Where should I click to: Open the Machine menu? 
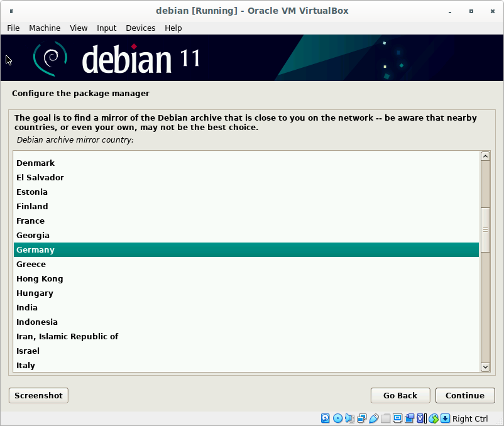[x=45, y=28]
